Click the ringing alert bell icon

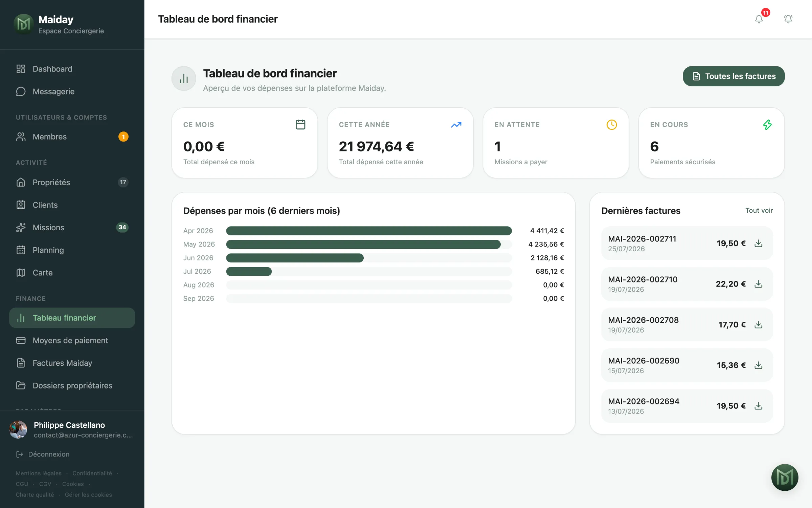pos(788,19)
